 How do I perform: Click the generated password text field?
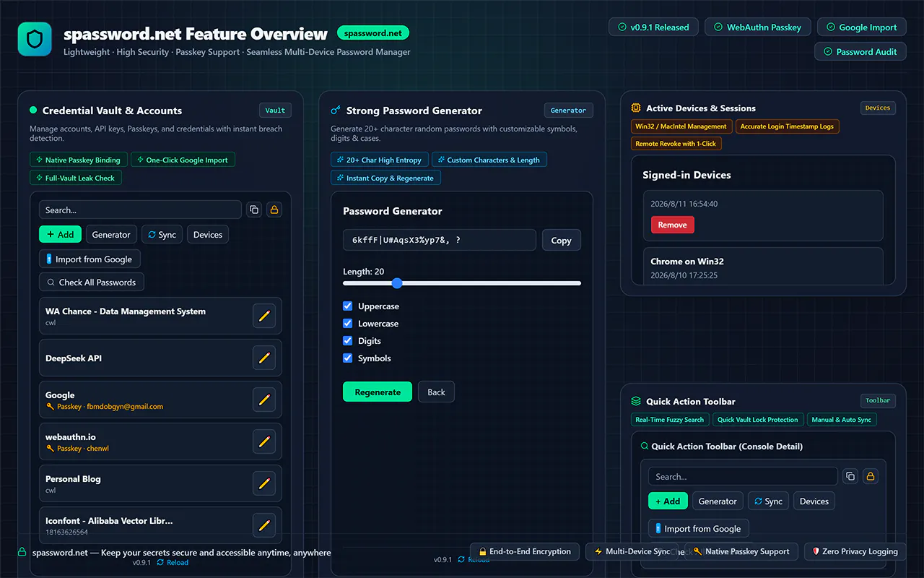click(x=440, y=240)
